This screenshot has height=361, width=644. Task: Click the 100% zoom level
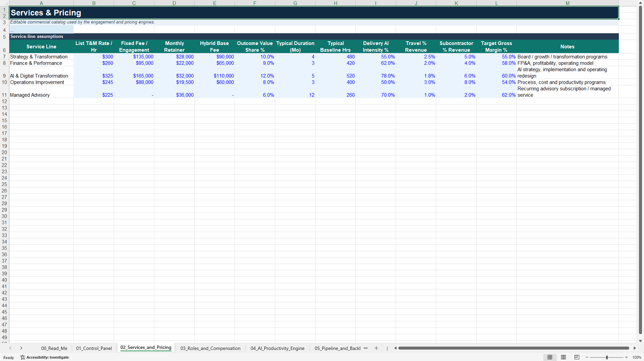pos(637,357)
